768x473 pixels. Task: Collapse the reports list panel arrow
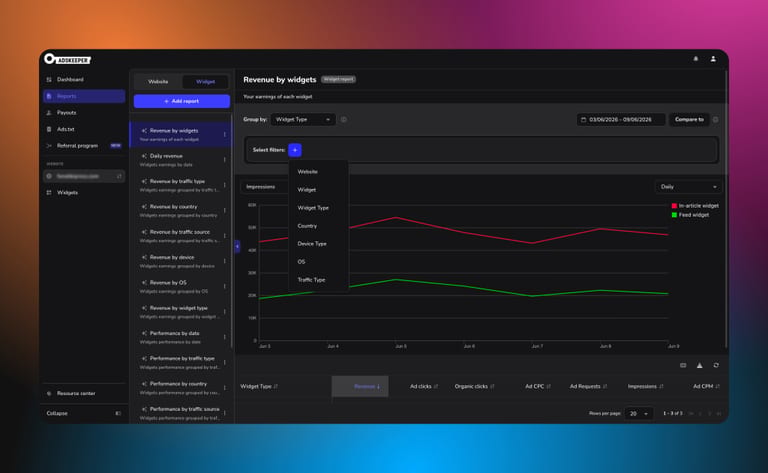[x=237, y=246]
